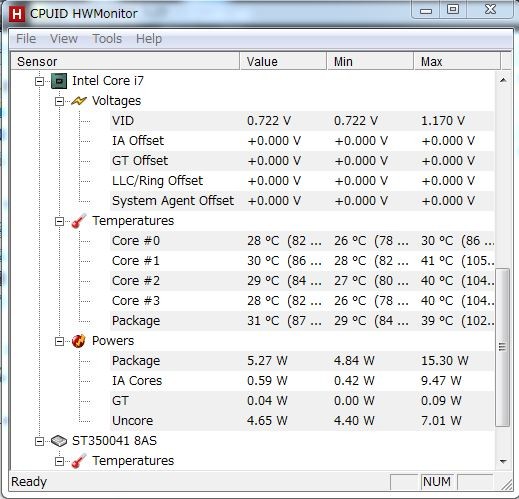The image size is (519, 499).
Task: Select the Core #2 temperature row
Action: point(302,281)
